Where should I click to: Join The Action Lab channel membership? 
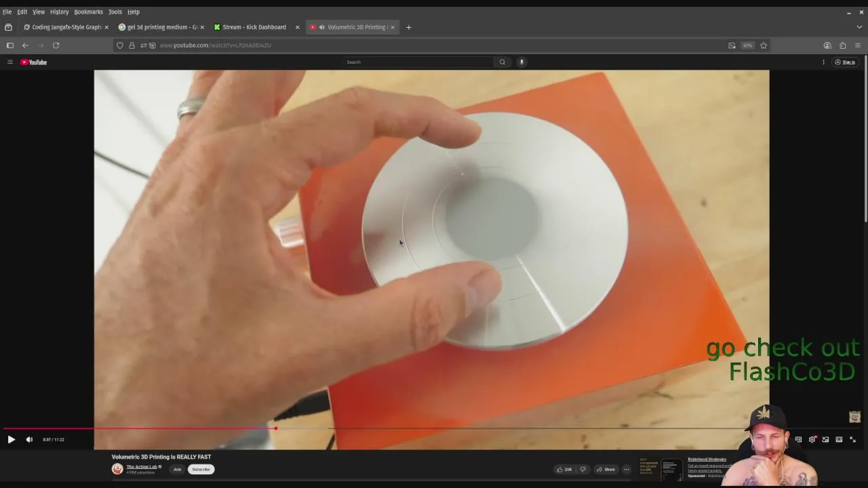pyautogui.click(x=177, y=469)
